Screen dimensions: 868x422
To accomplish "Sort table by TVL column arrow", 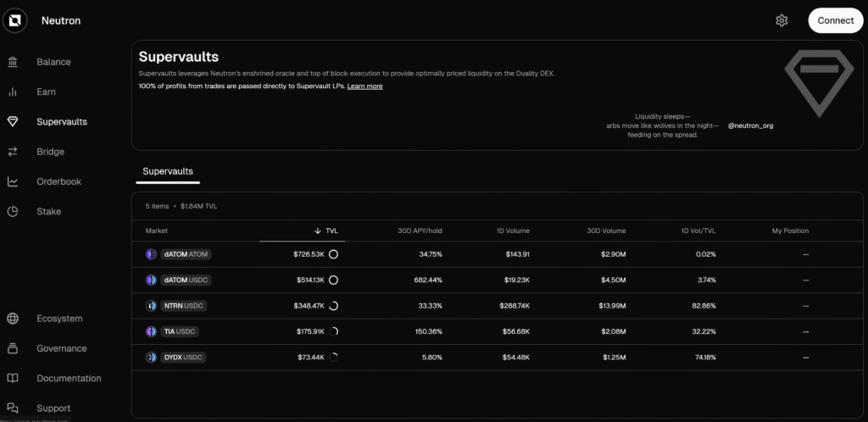I will (318, 230).
